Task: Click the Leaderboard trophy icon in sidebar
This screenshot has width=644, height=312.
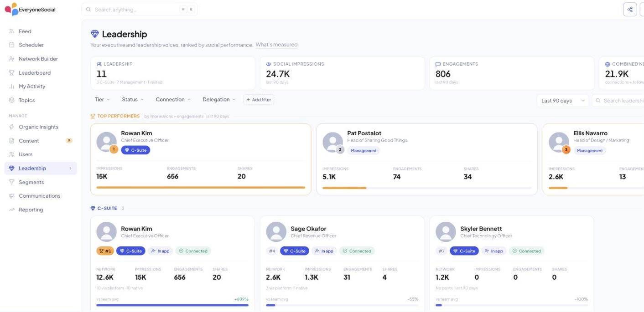Action: (x=12, y=72)
